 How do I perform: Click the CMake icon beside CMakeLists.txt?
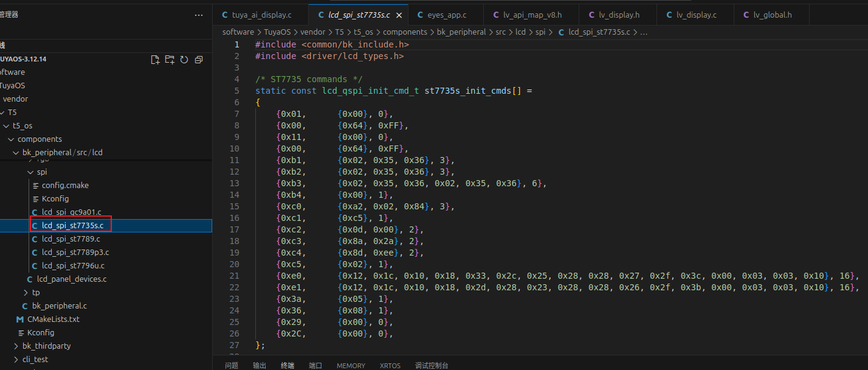(x=20, y=319)
